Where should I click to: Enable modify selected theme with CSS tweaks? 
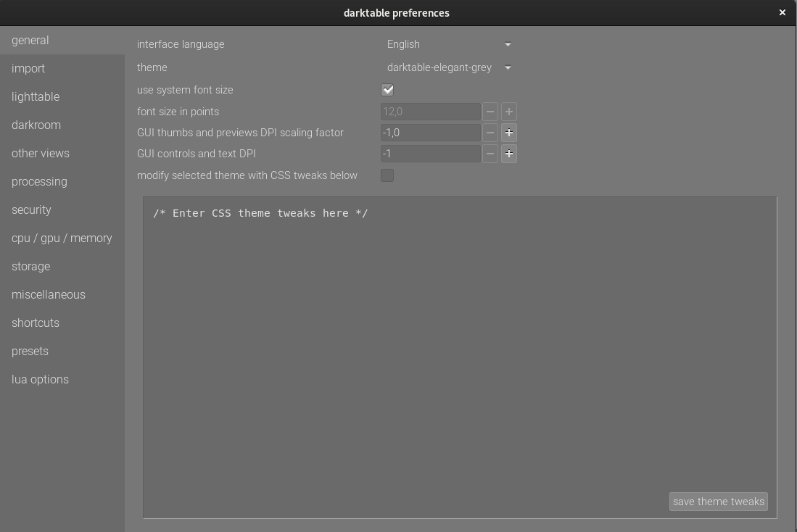387,175
